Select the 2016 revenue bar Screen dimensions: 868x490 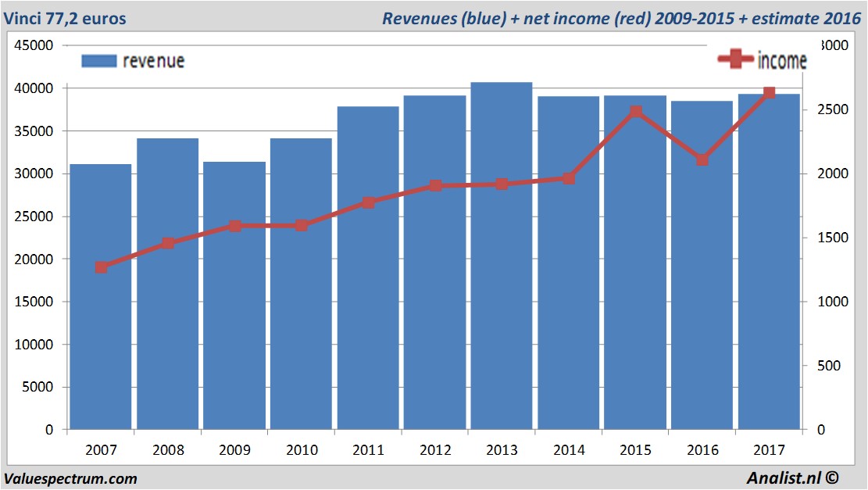[x=702, y=265]
